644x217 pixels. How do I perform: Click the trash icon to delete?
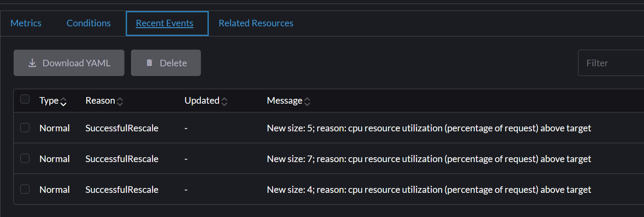point(149,63)
